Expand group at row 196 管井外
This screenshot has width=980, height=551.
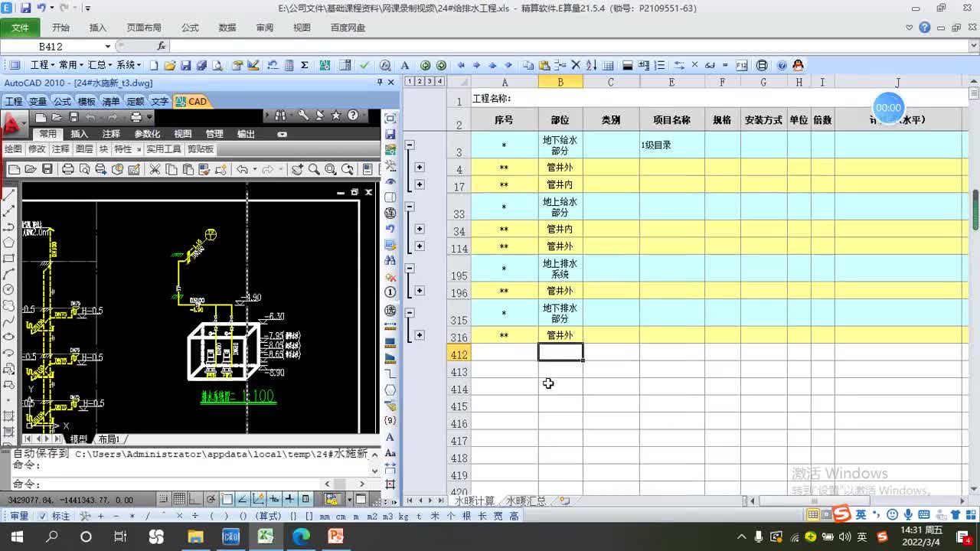tap(420, 291)
